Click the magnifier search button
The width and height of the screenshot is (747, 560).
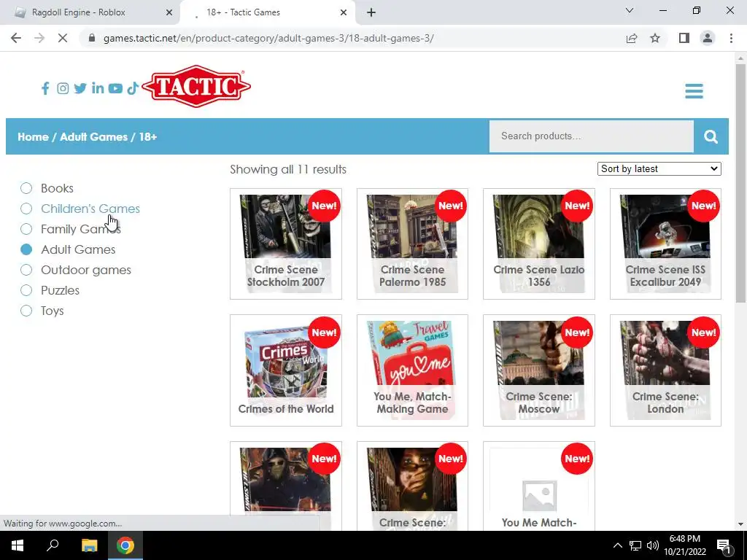coord(711,136)
